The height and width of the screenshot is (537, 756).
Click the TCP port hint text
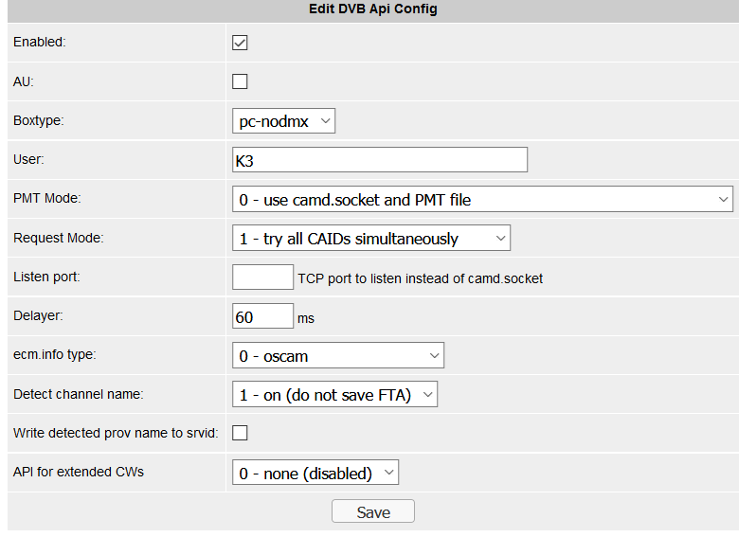click(420, 278)
